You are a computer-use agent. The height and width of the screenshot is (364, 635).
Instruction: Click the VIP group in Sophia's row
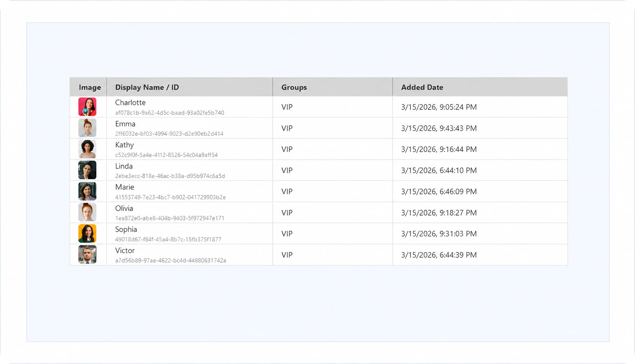(287, 233)
